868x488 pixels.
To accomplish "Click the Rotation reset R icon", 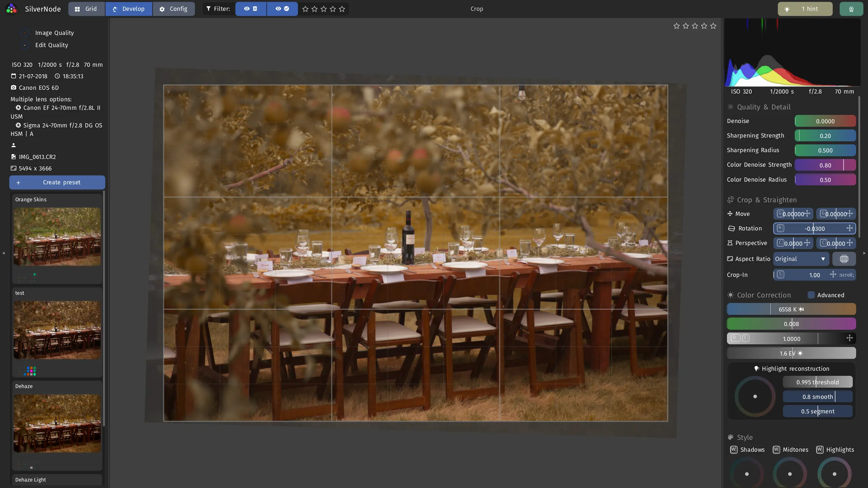I will [780, 228].
